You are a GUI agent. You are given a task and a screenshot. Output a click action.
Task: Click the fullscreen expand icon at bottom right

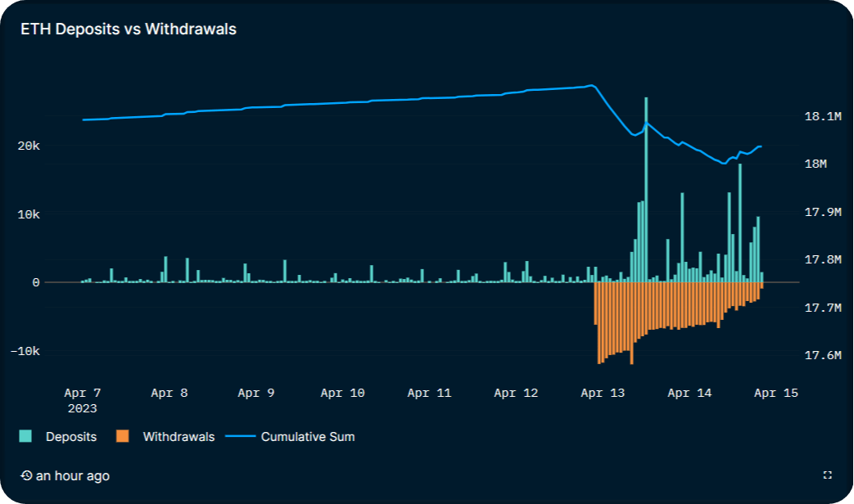827,475
